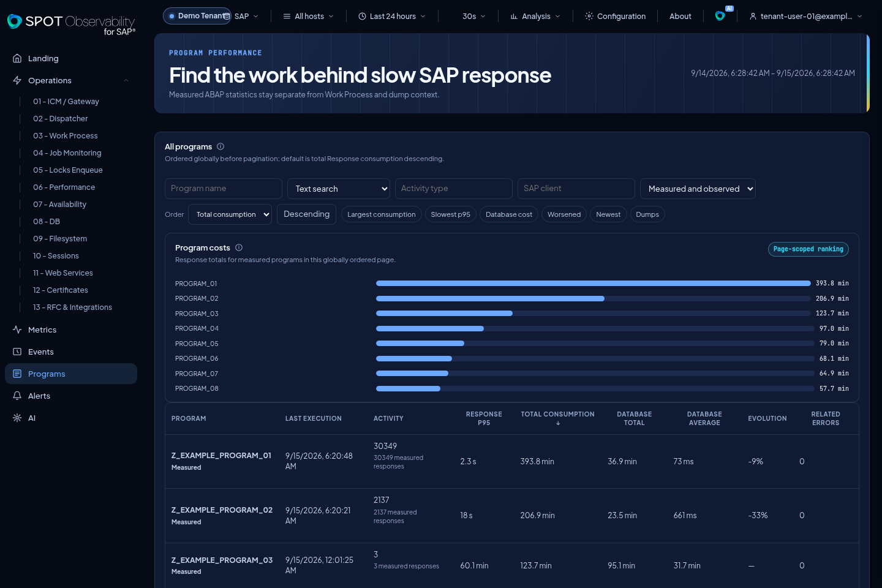Toggle the Worsened filter chip
Image resolution: width=882 pixels, height=588 pixels.
(564, 214)
